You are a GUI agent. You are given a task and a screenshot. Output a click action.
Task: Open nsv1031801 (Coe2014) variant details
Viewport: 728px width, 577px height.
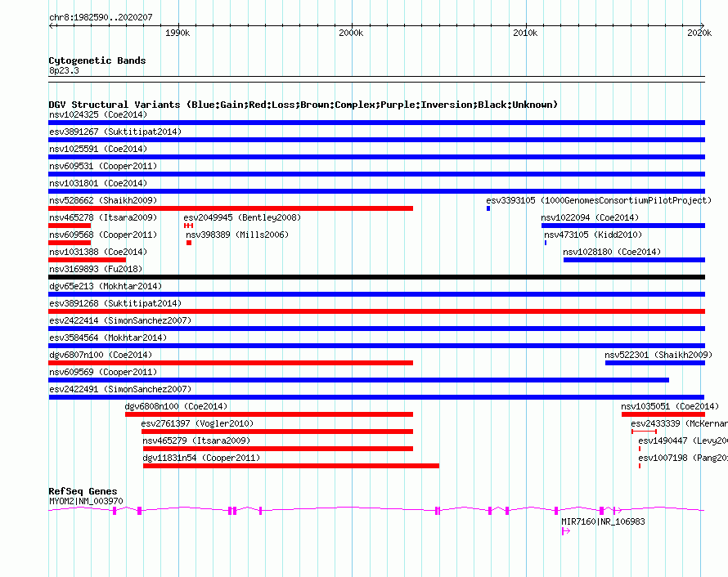click(98, 183)
